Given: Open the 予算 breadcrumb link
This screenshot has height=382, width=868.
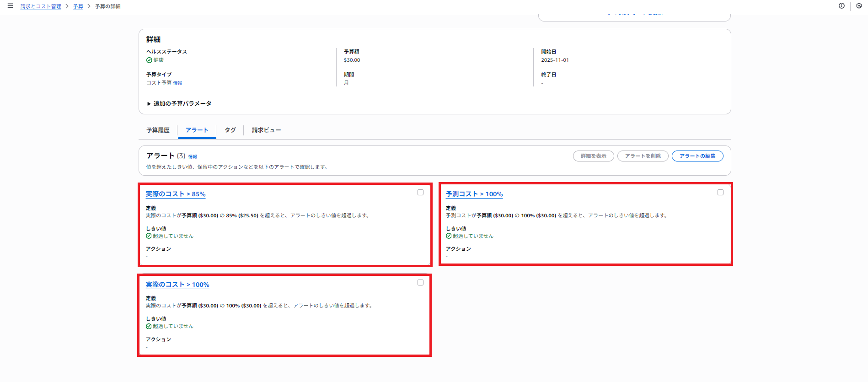Looking at the screenshot, I should (78, 6).
